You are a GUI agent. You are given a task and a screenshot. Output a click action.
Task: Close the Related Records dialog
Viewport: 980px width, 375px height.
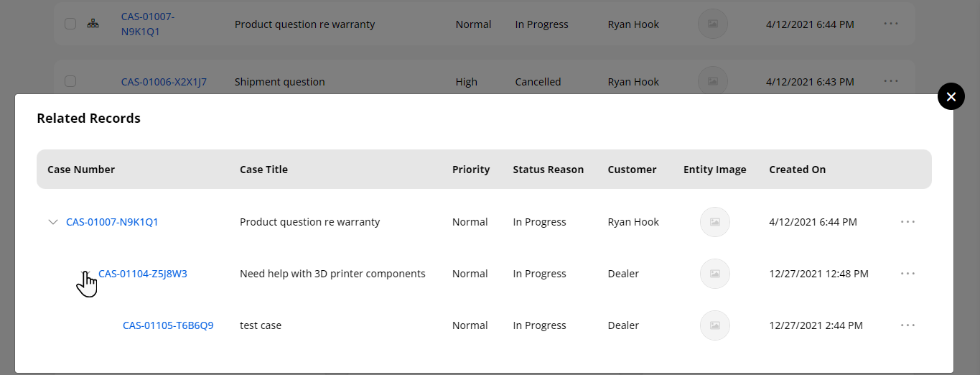[951, 97]
